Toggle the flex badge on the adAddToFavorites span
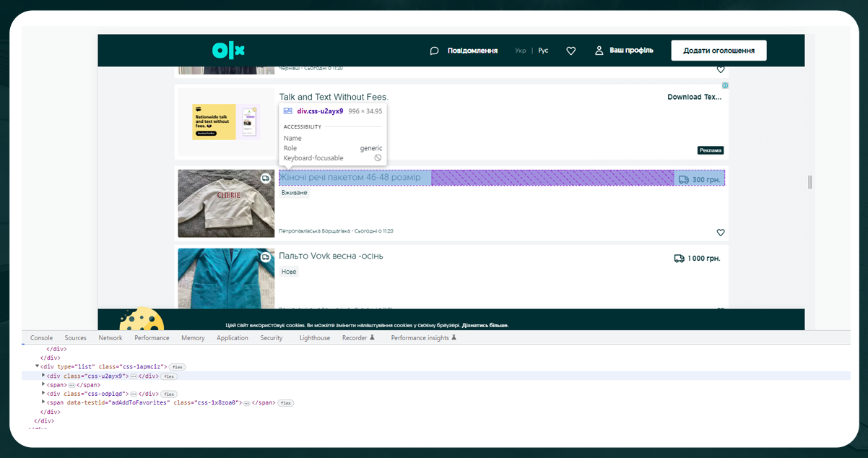The width and height of the screenshot is (868, 458). pos(285,402)
